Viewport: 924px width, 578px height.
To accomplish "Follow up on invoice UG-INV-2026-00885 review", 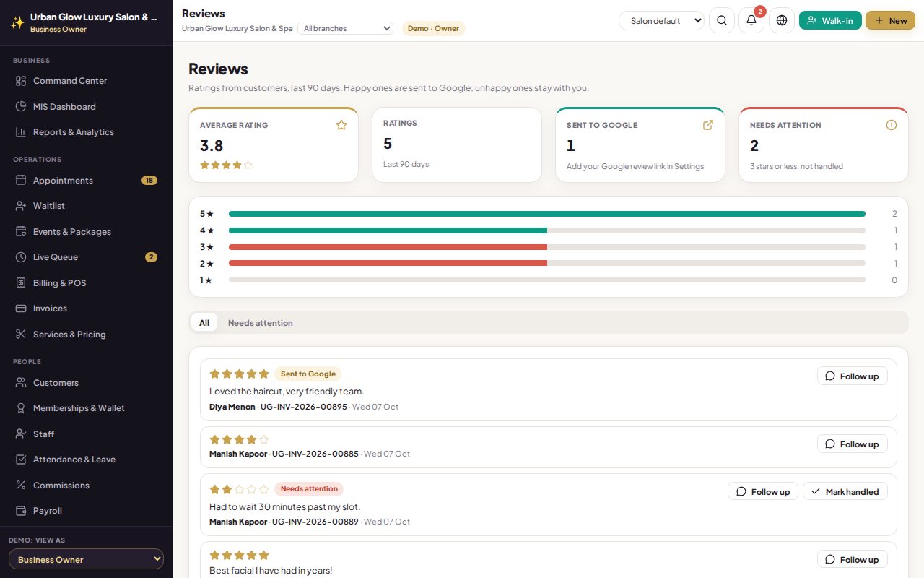I will tap(853, 444).
